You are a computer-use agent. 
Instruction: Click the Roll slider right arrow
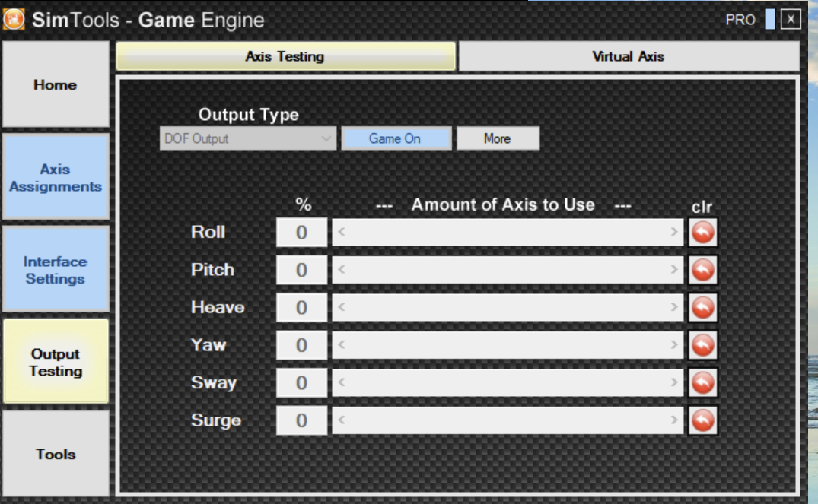[674, 232]
